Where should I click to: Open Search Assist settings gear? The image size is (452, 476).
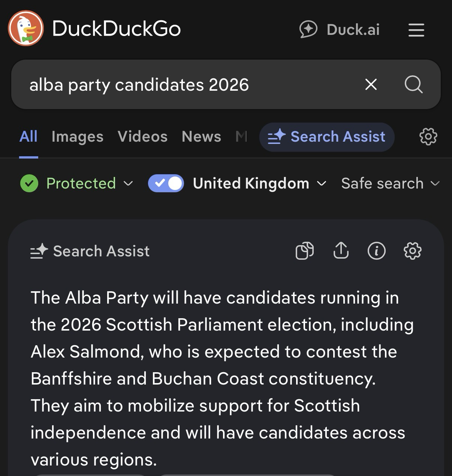pos(412,251)
